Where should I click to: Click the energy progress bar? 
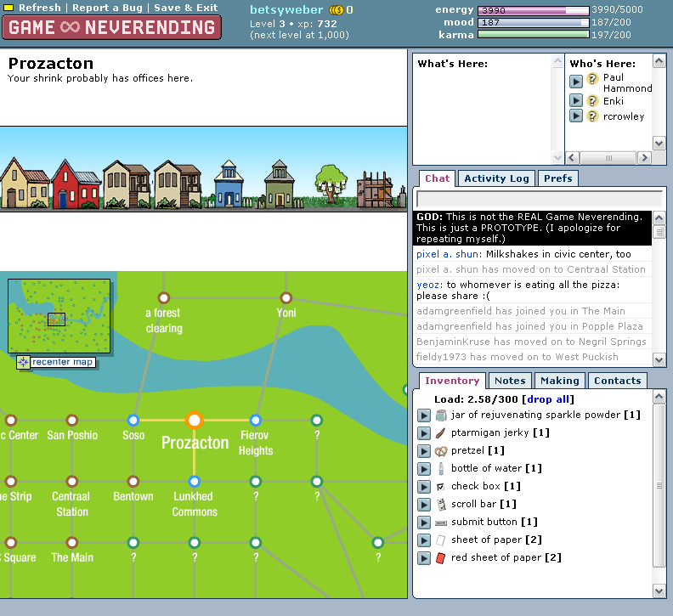pyautogui.click(x=533, y=10)
